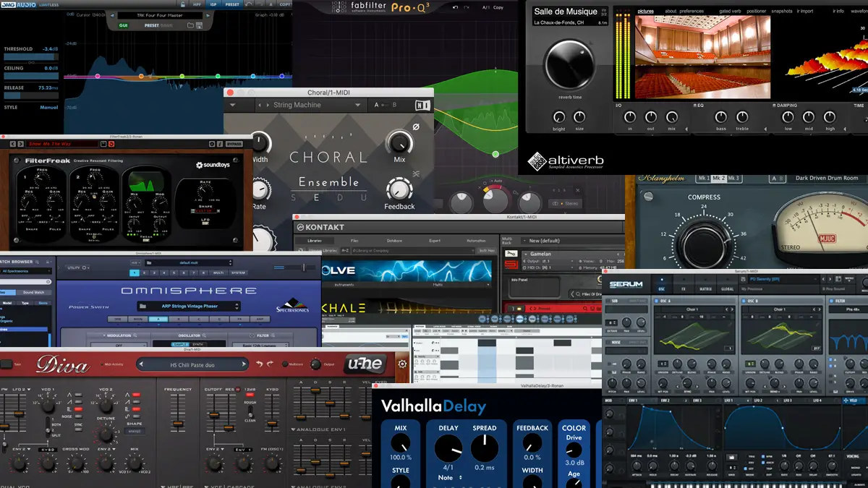Click the u-he logo on the Diva synth
The width and height of the screenshot is (868, 488).
(x=365, y=364)
